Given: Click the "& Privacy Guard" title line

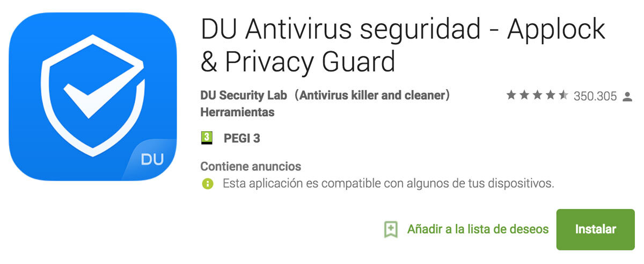Looking at the screenshot, I should [298, 62].
